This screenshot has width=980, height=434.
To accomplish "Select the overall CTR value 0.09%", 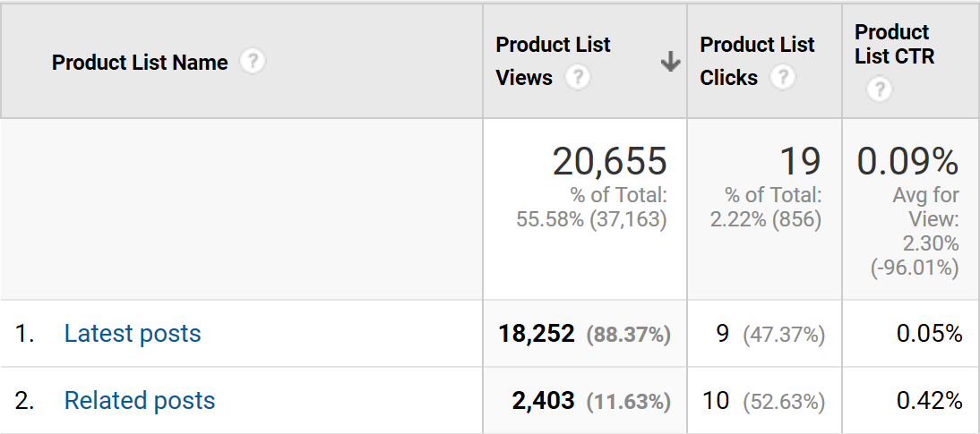I will click(907, 162).
